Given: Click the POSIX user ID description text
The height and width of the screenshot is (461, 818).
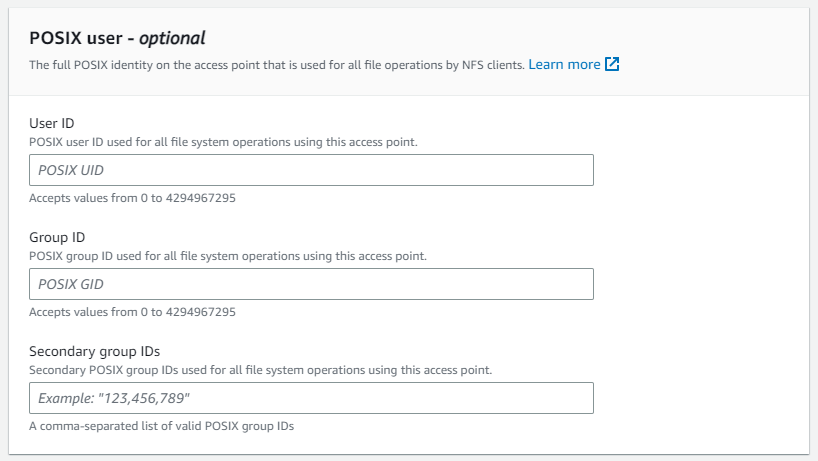Looking at the screenshot, I should tap(223, 142).
